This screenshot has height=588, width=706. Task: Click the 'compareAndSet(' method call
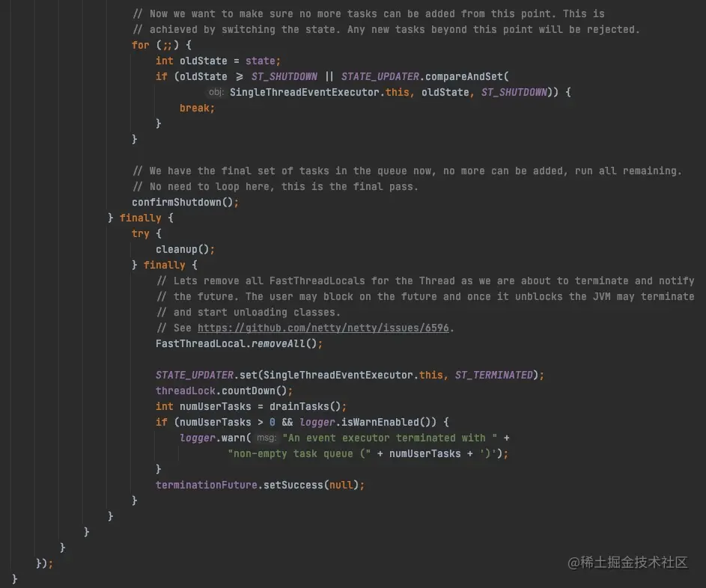pyautogui.click(x=467, y=76)
